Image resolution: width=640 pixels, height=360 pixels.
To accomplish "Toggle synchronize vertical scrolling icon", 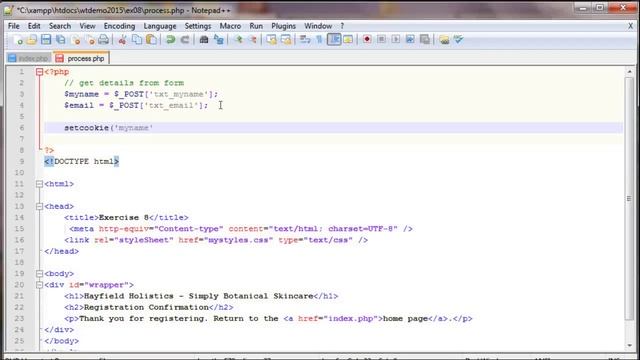I will click(271, 40).
